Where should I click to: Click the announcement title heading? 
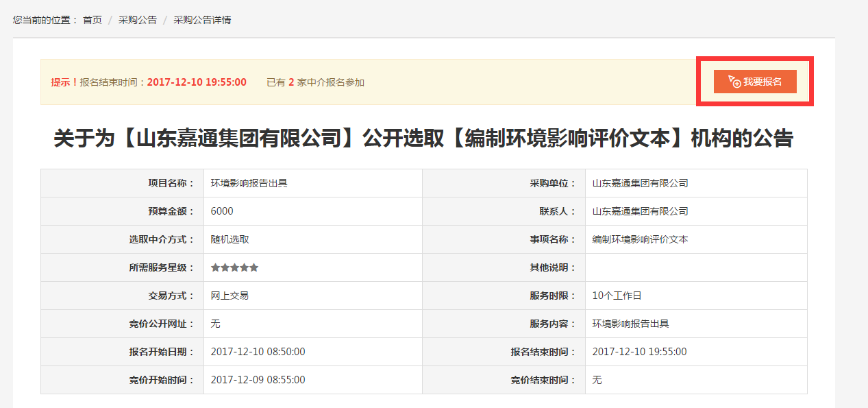click(423, 139)
